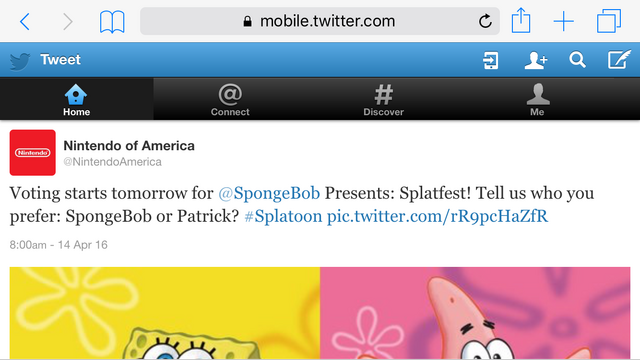Tap the Safari forward arrow
Viewport: 640px width, 360px height.
(x=68, y=21)
